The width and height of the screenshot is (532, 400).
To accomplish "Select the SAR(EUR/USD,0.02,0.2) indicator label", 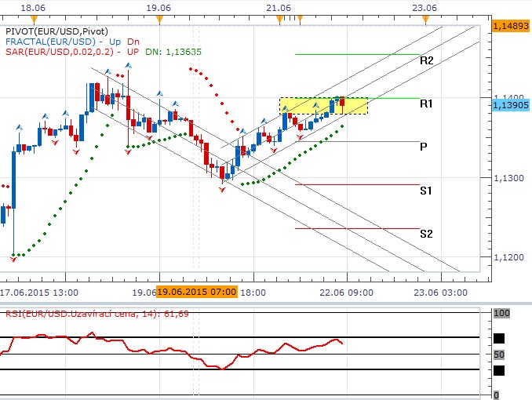I will point(60,52).
